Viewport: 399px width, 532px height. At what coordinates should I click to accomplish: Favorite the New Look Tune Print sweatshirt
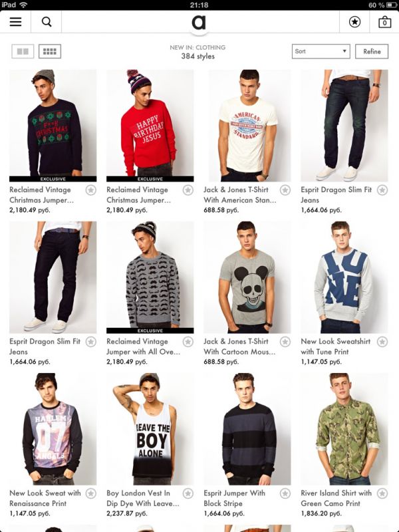[382, 342]
